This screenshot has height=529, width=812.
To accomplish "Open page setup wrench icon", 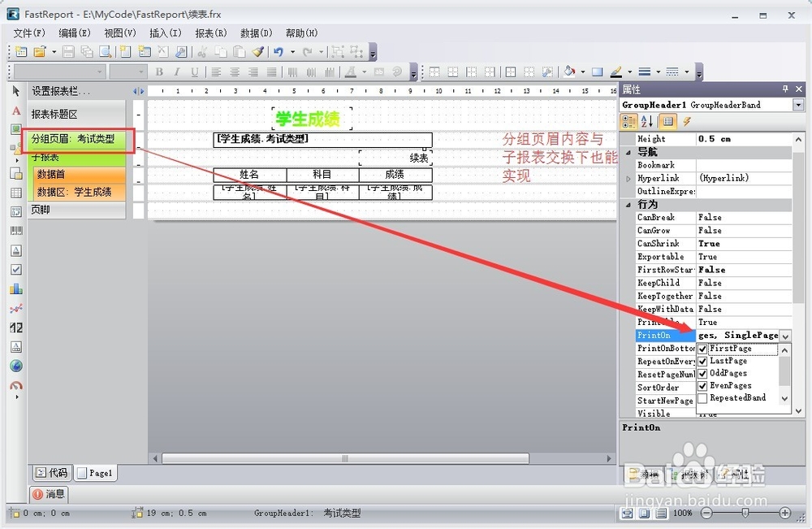I will click(181, 51).
